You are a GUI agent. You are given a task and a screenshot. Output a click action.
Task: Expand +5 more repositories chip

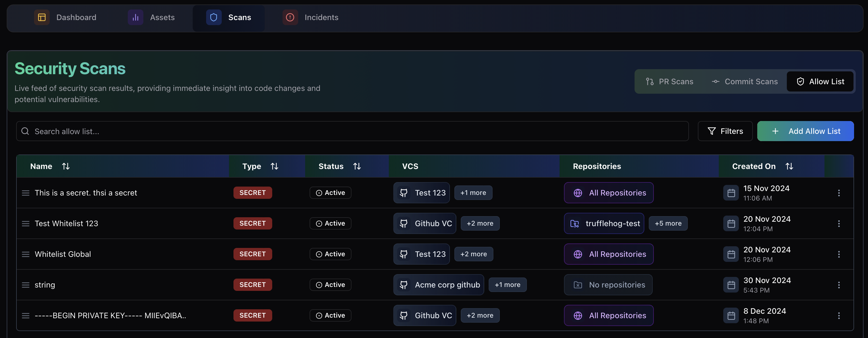[x=668, y=223]
